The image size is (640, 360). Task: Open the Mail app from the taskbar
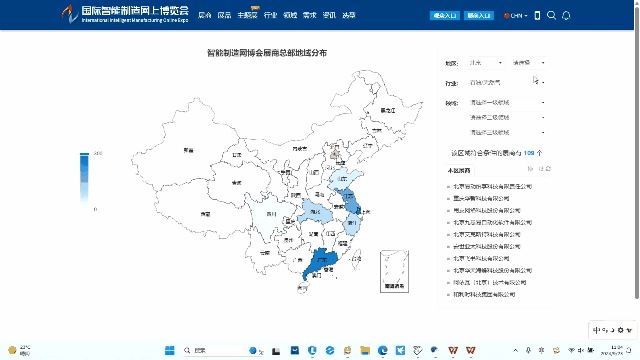[x=295, y=350]
